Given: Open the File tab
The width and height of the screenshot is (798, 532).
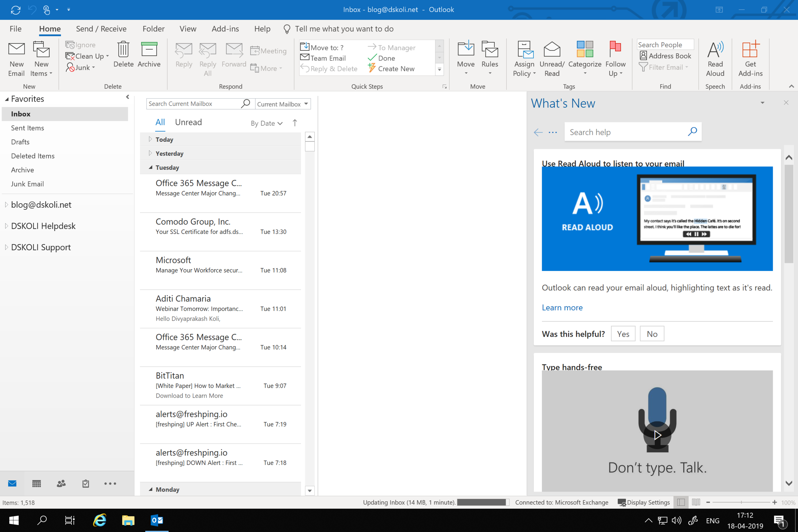Looking at the screenshot, I should click(x=16, y=29).
